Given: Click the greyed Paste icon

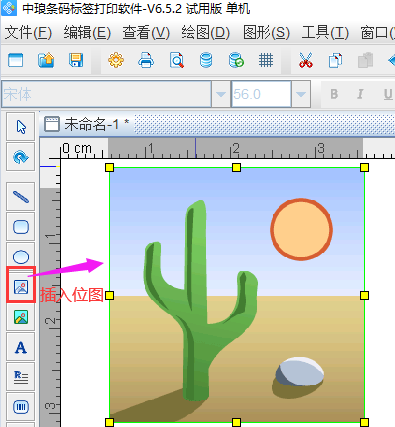Looking at the screenshot, I should 365,60.
